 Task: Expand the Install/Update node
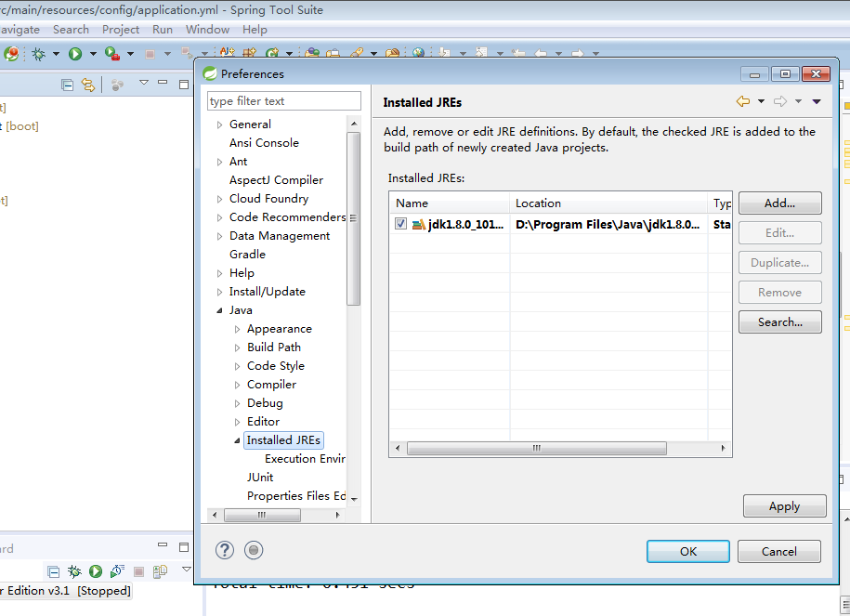219,292
